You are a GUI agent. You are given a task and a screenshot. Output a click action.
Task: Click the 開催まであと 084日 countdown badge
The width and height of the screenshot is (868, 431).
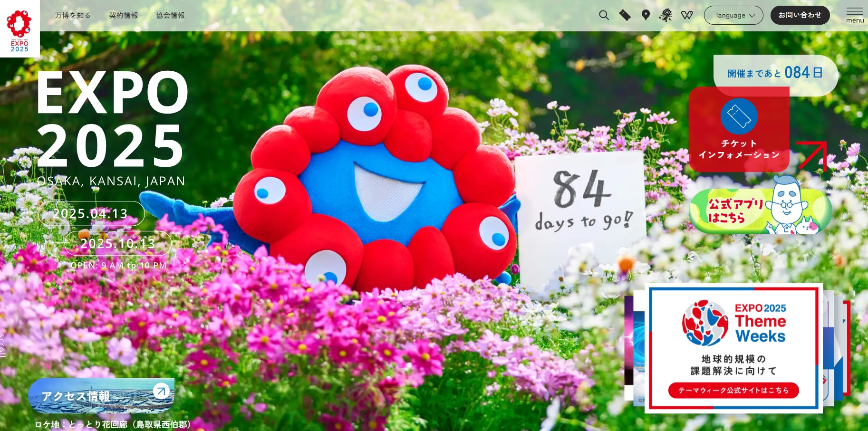click(775, 73)
